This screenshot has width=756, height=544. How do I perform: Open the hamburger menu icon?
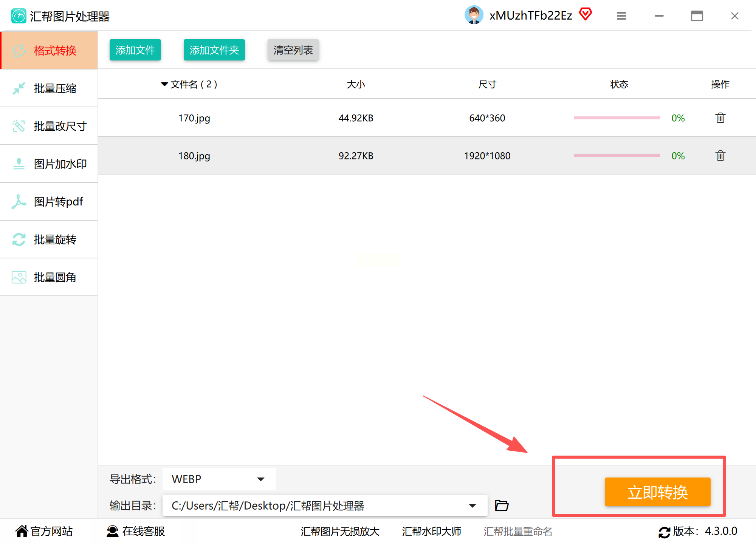(x=621, y=16)
